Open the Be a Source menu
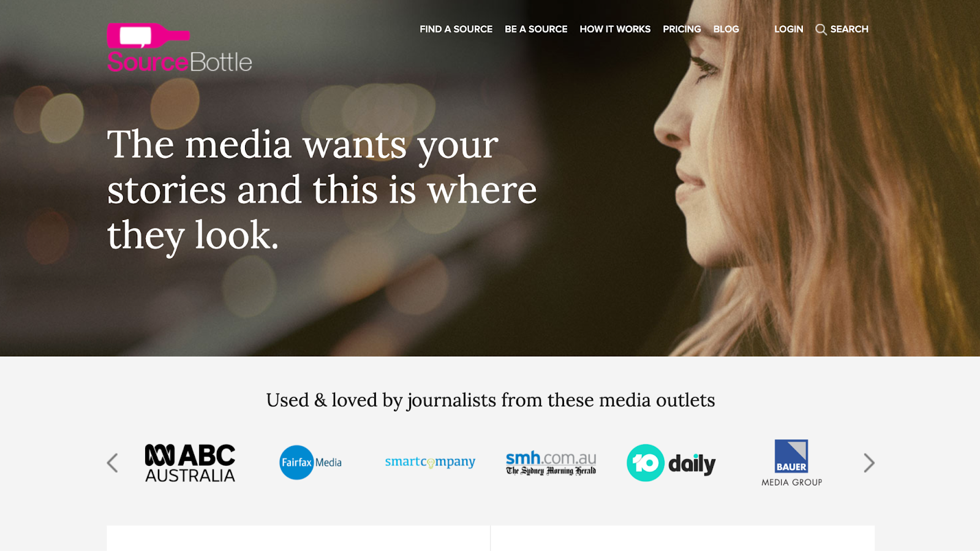This screenshot has width=980, height=551. (536, 29)
